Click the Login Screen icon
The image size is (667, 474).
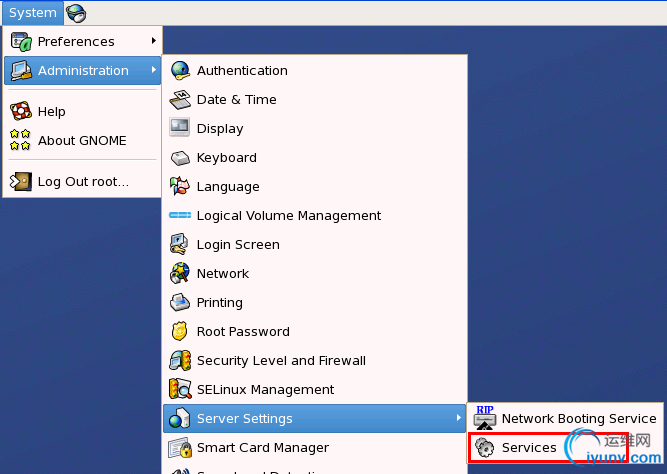(179, 244)
